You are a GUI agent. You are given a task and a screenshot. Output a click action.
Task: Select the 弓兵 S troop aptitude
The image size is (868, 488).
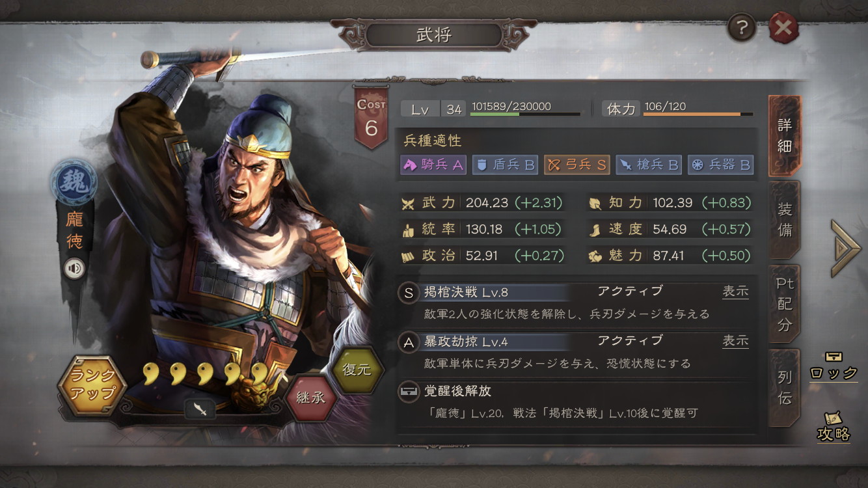[x=577, y=165]
